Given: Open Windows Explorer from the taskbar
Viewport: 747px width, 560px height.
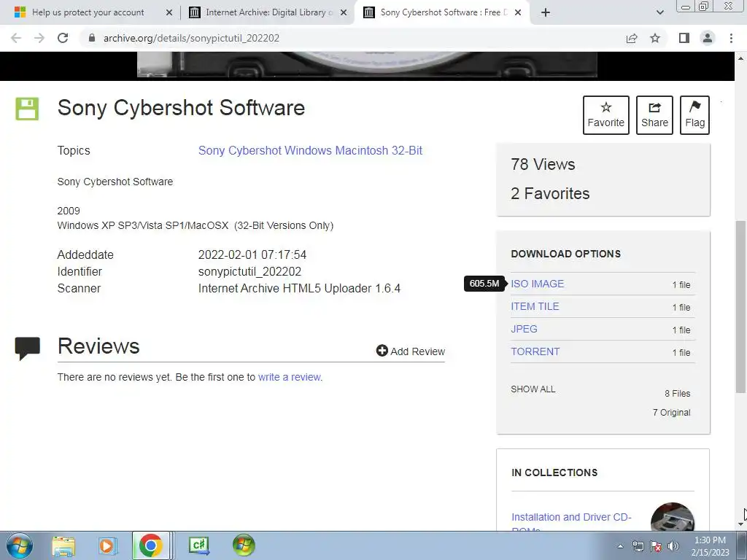Looking at the screenshot, I should tap(63, 545).
